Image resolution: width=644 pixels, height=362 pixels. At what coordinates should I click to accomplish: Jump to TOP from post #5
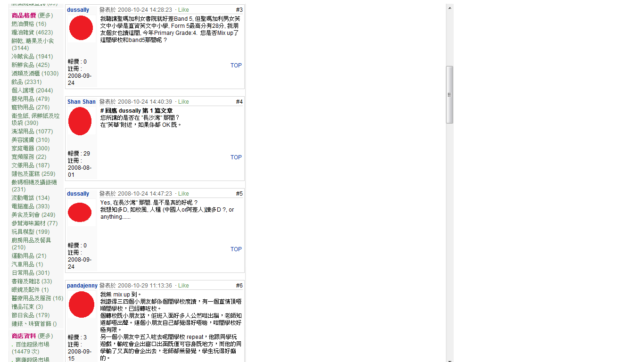pyautogui.click(x=236, y=249)
